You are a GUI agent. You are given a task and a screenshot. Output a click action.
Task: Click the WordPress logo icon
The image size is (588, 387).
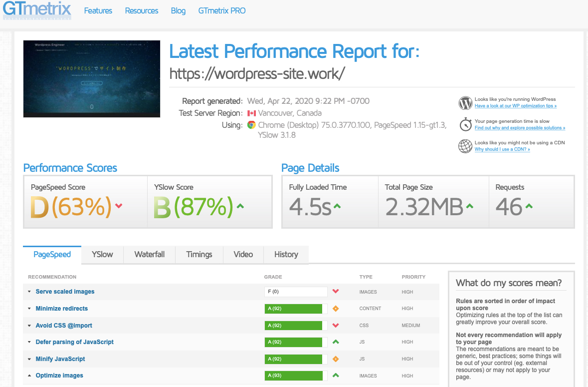[x=465, y=103]
